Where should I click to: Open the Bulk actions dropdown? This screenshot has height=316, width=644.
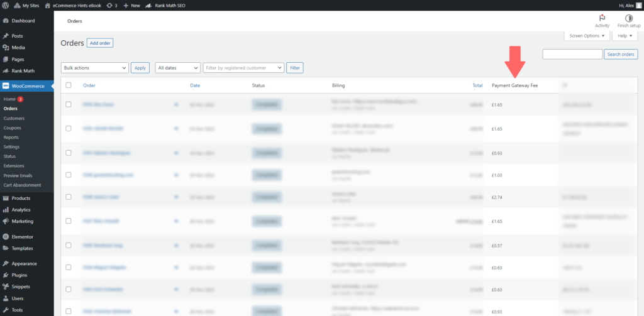coord(95,68)
